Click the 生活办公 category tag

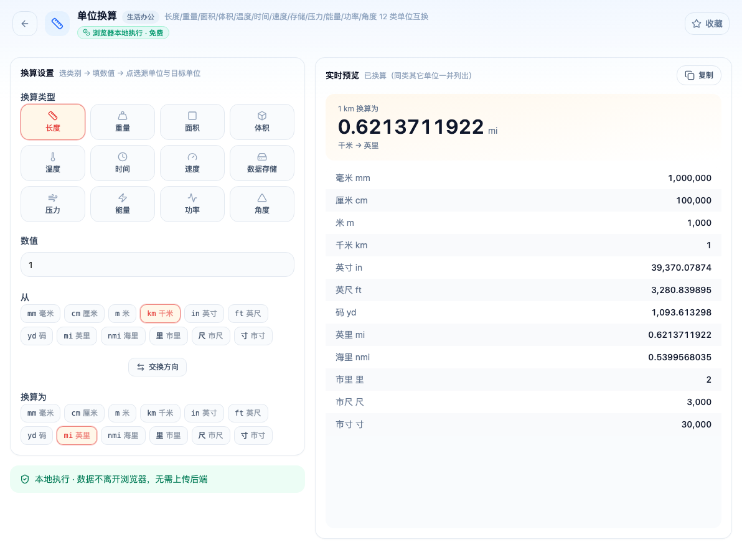[x=141, y=17]
